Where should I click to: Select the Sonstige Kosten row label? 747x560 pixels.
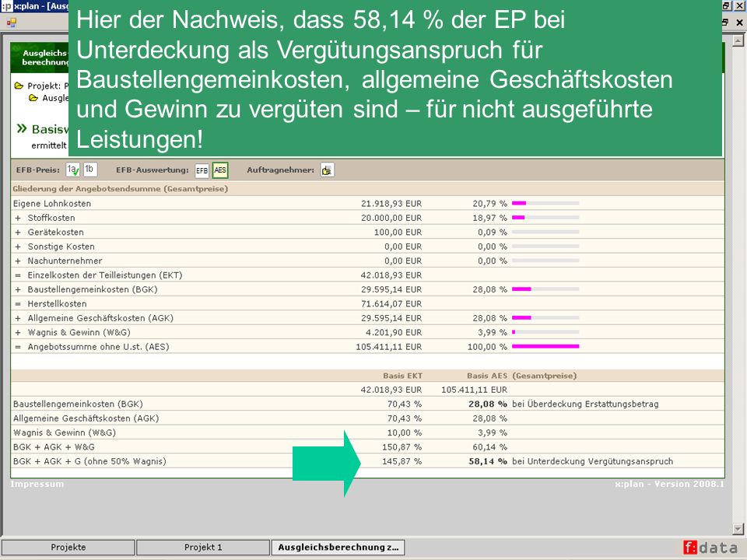click(61, 247)
